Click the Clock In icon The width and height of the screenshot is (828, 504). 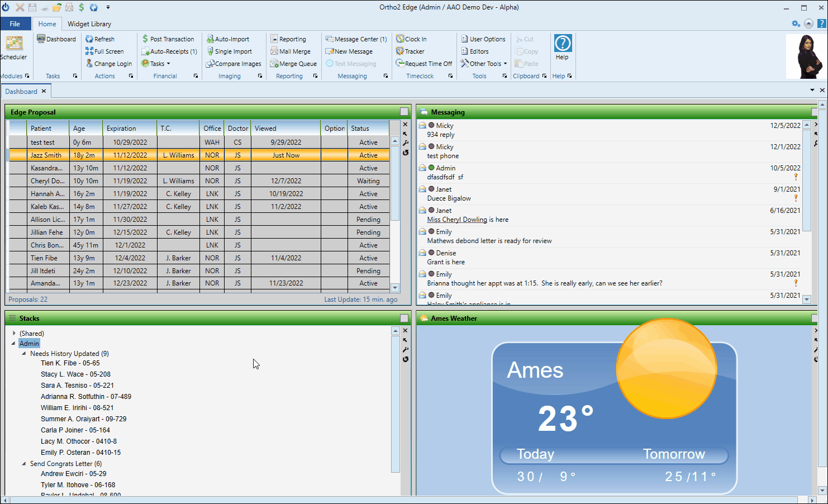[x=400, y=39]
